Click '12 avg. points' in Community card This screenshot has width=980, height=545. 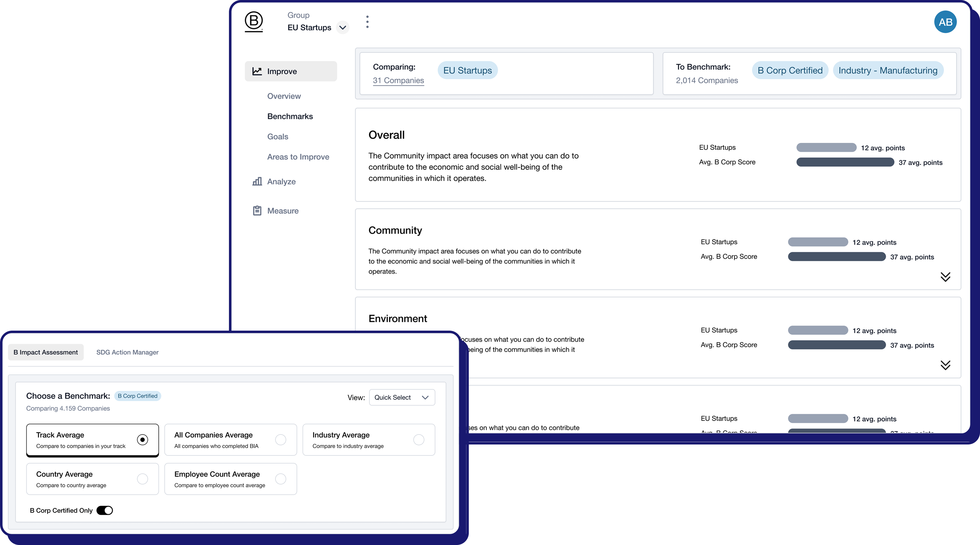coord(874,242)
